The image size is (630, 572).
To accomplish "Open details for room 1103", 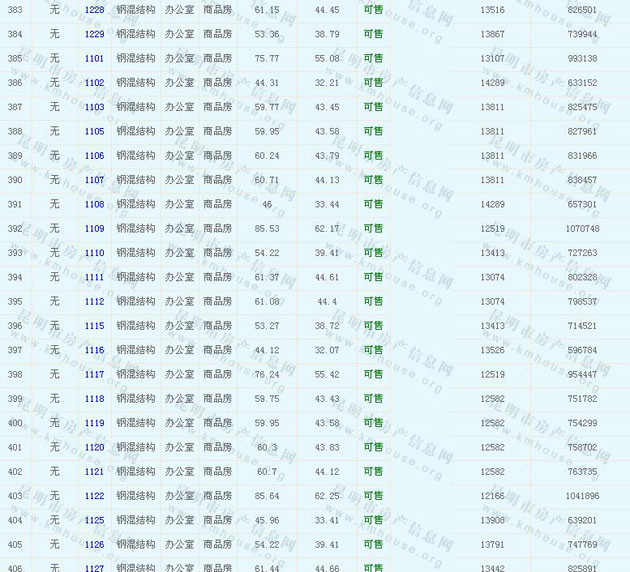I will 94,107.
